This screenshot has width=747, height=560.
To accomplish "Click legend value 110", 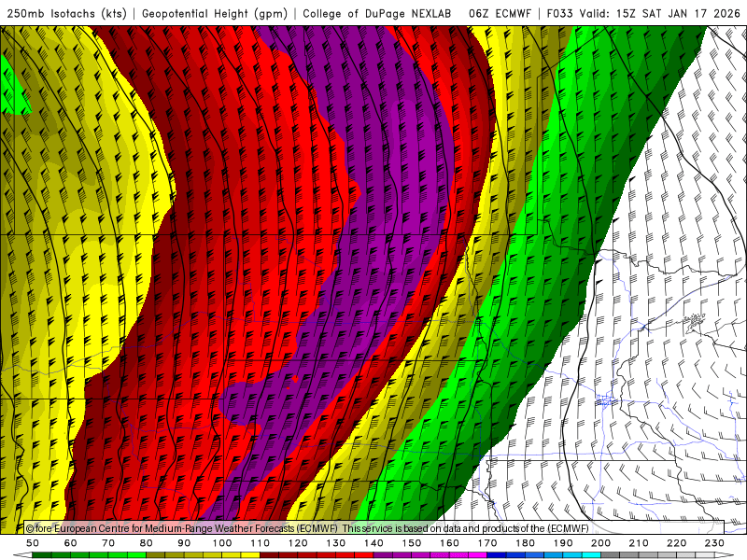I will (x=261, y=543).
